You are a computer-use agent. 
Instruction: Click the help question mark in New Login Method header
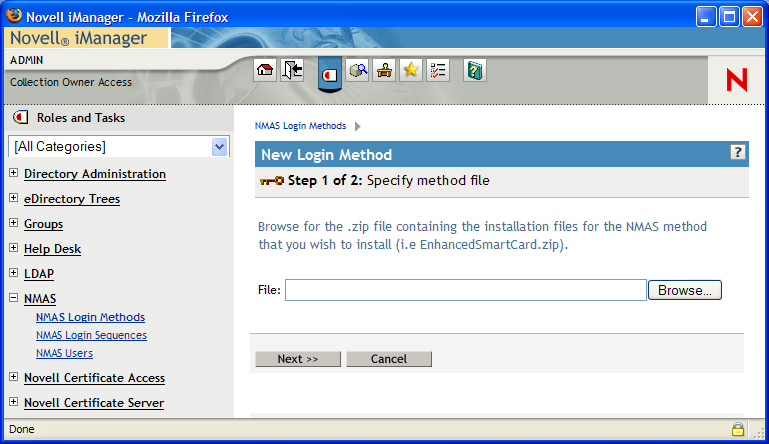click(738, 152)
